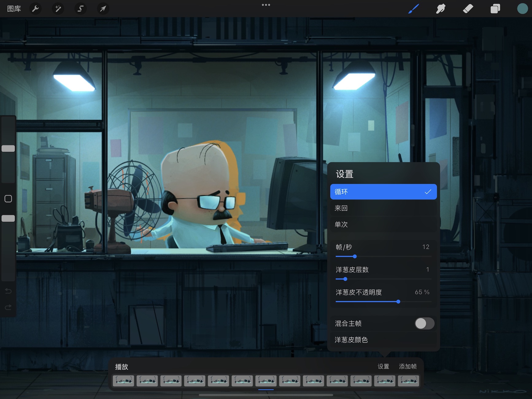Select the eighth frame thumbnail in timeline
This screenshot has width=532, height=399.
(x=290, y=381)
